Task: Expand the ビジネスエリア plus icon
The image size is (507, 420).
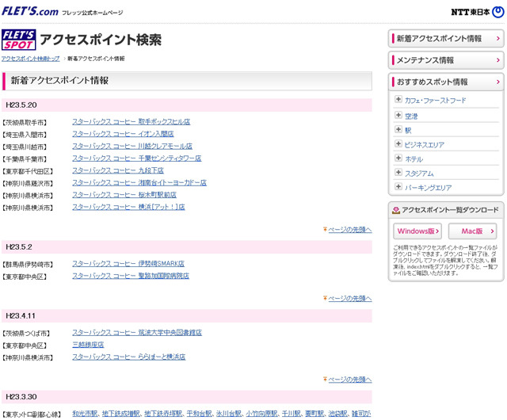Action: (x=398, y=143)
